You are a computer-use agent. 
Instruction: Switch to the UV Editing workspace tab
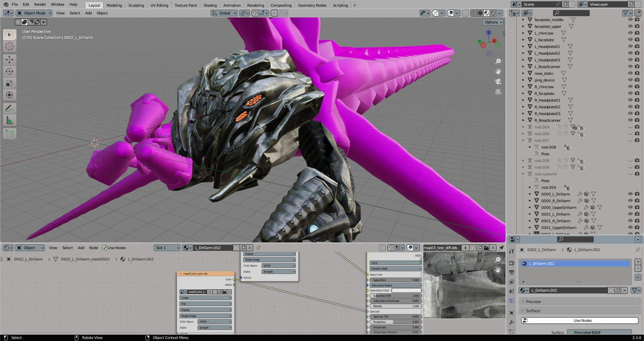[159, 5]
